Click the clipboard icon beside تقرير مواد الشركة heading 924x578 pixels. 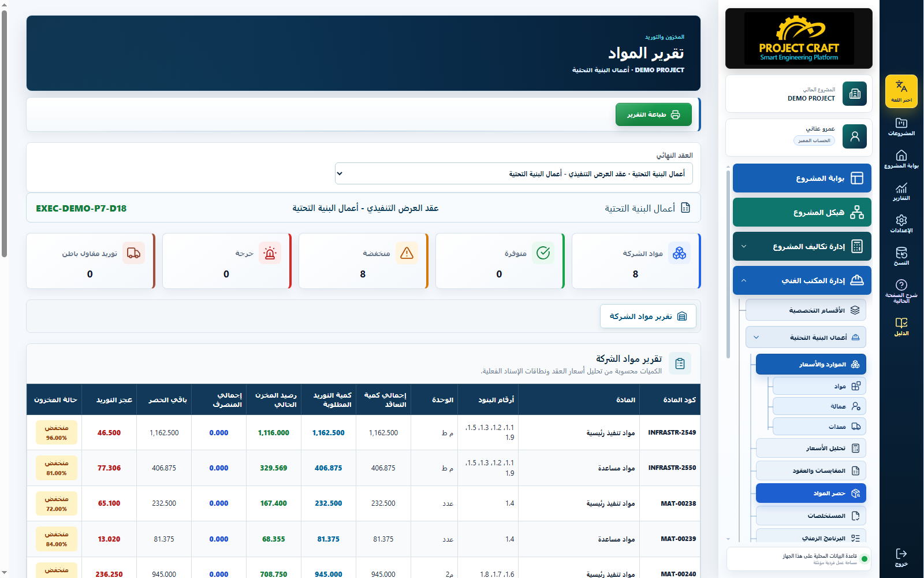680,364
